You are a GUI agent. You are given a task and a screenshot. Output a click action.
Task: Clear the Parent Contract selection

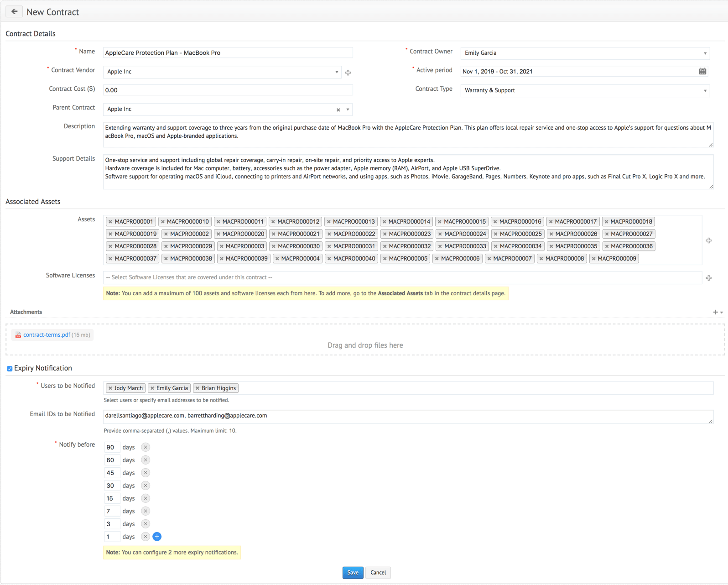(x=338, y=110)
